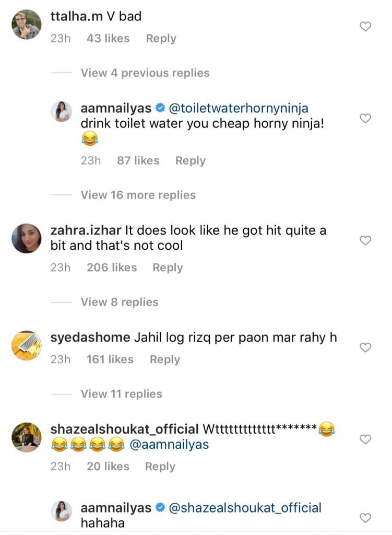
Task: Open the @toiletwaterhornyninja mention
Action: [x=239, y=108]
